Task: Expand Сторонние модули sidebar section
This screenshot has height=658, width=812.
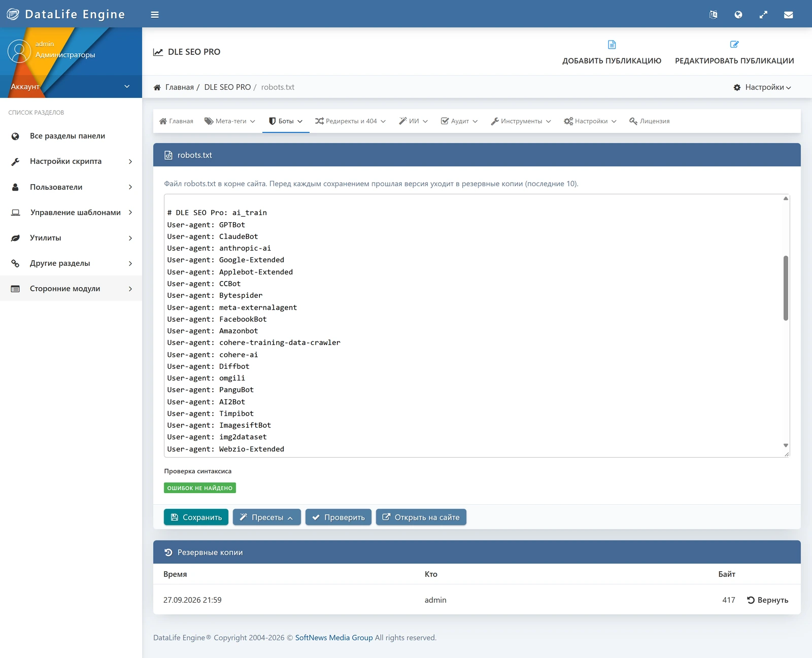Action: tap(71, 288)
